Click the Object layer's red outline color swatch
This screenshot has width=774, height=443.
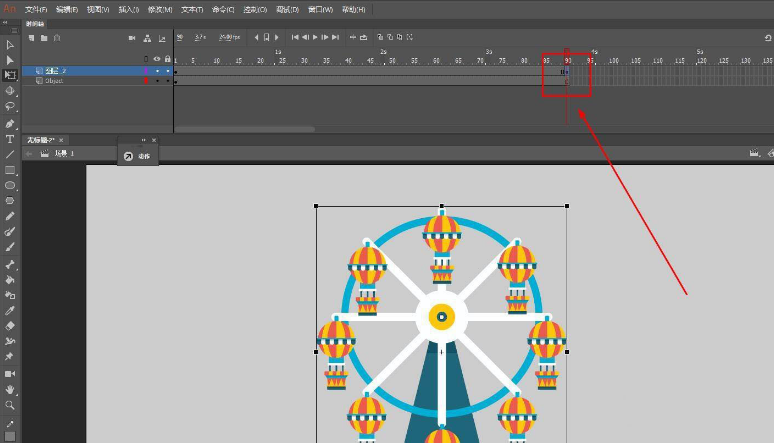click(x=146, y=81)
